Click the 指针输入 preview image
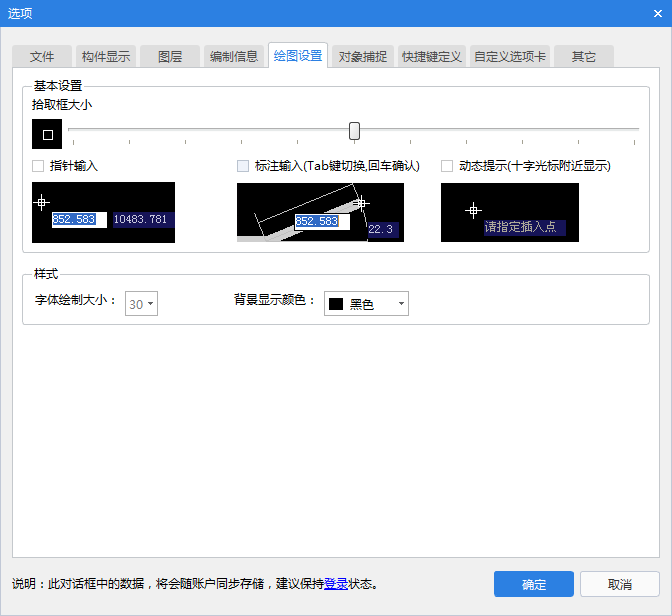Image resolution: width=672 pixels, height=616 pixels. tap(103, 212)
